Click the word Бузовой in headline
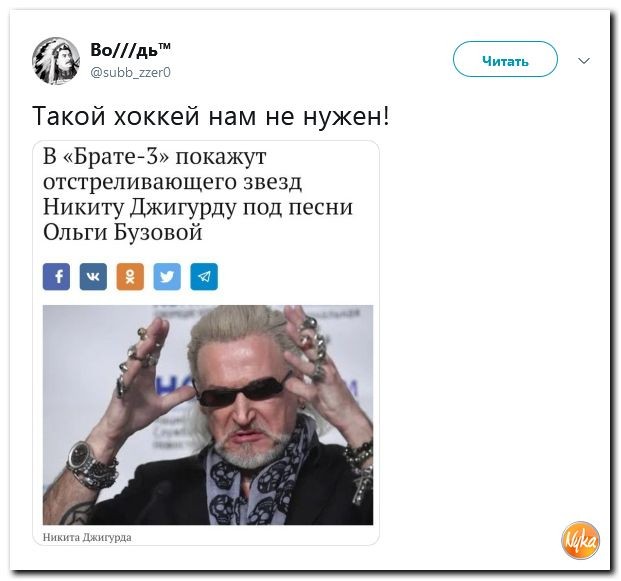Screen dimensions: 621x581 (x=158, y=232)
